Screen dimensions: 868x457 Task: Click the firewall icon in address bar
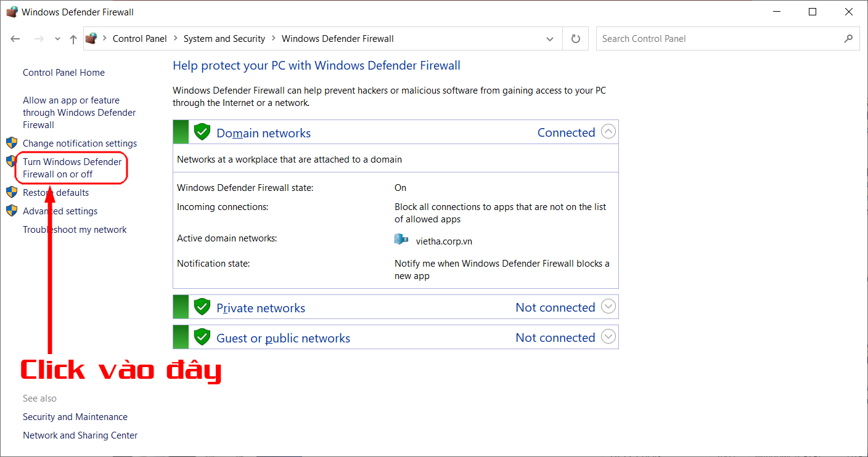click(x=91, y=38)
